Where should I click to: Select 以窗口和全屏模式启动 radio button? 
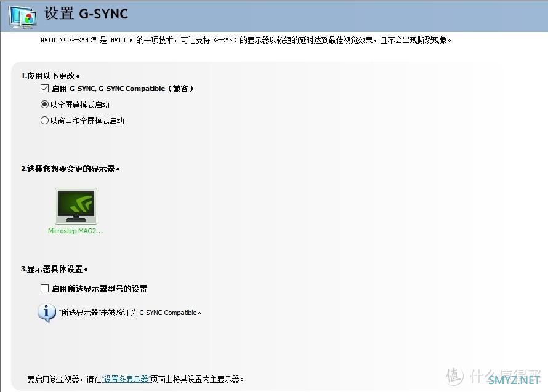[44, 121]
